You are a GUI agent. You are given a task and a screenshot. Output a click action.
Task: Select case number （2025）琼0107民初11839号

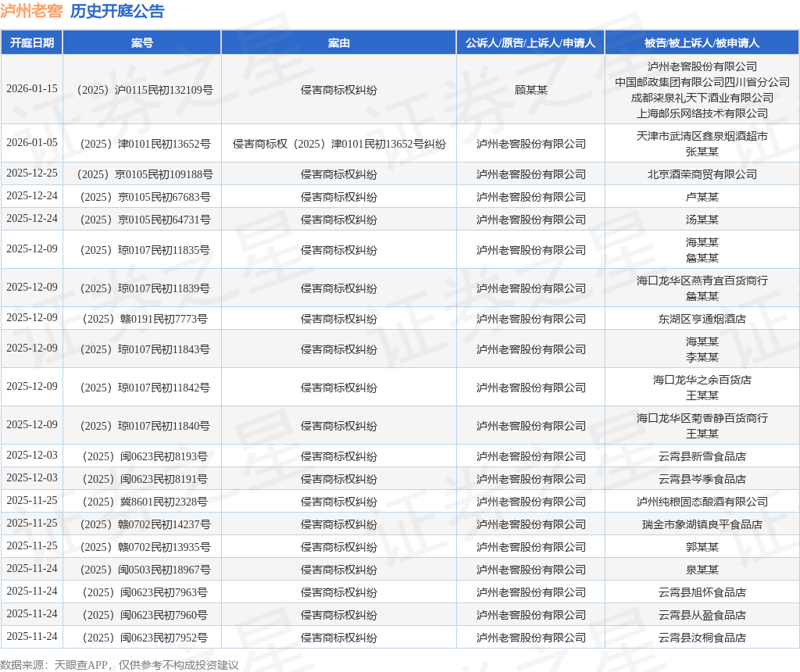(142, 288)
